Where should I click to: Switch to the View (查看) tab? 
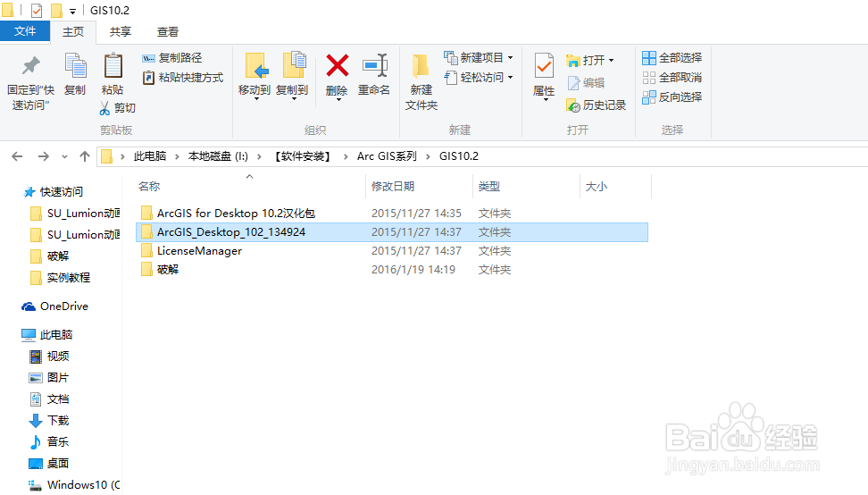click(x=167, y=32)
